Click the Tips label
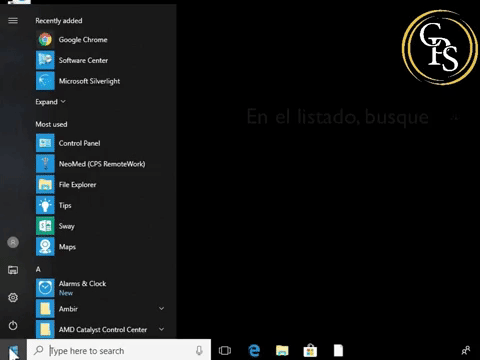480x360 pixels. pyautogui.click(x=65, y=205)
